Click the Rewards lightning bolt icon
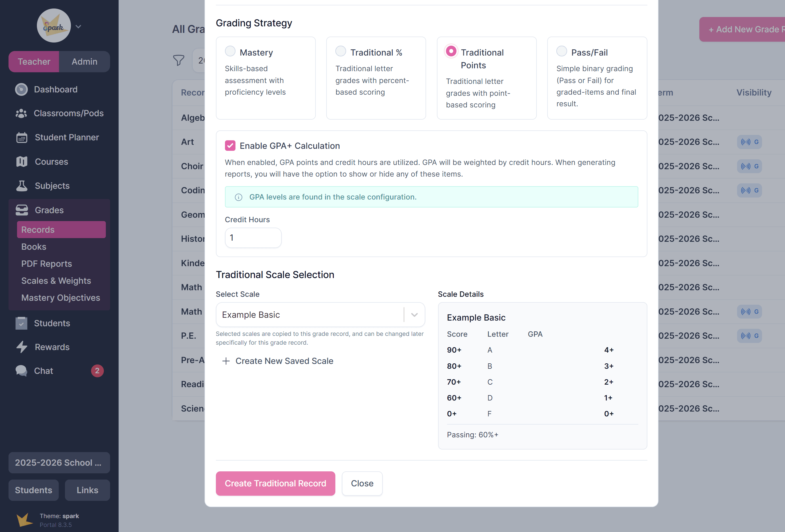This screenshot has width=785, height=532. coord(22,347)
